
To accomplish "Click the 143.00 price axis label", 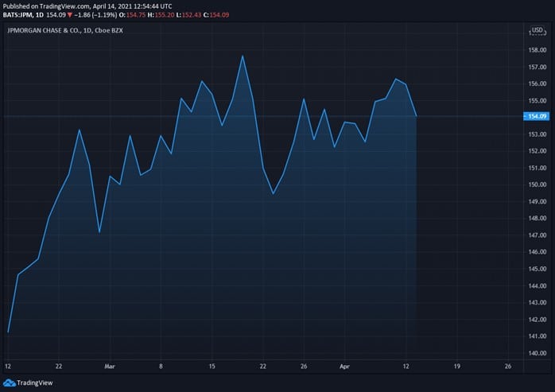I will coord(538,302).
